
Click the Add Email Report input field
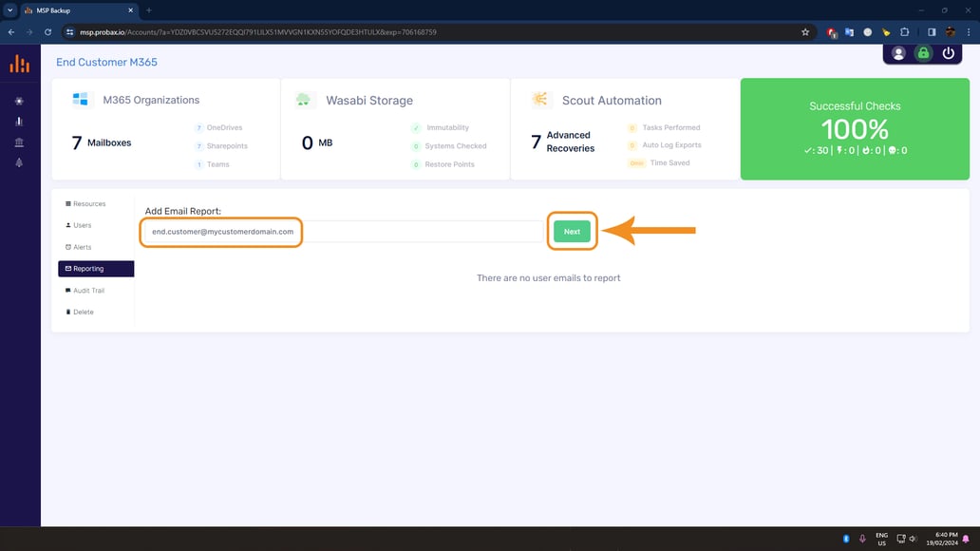pyautogui.click(x=344, y=232)
